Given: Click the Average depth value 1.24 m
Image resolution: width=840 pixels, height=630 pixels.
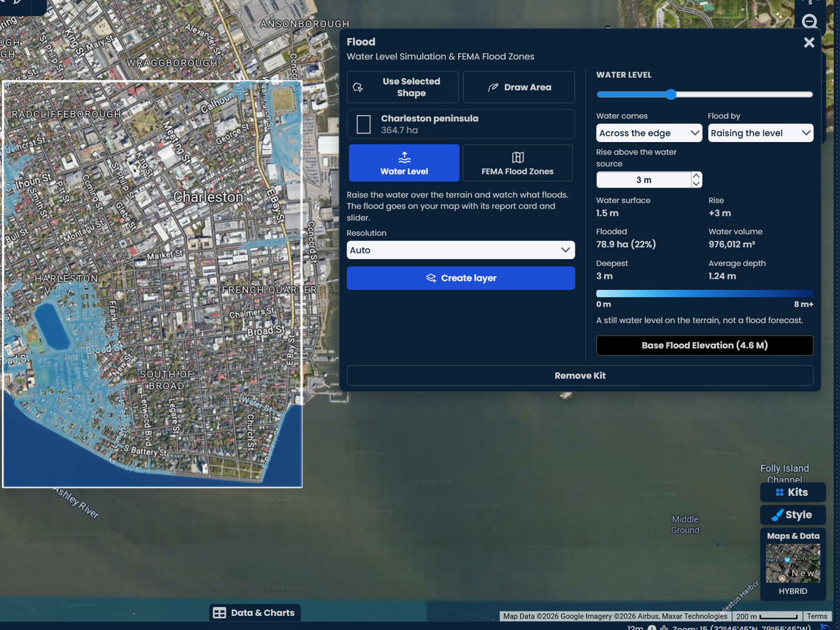Looking at the screenshot, I should coord(722,276).
